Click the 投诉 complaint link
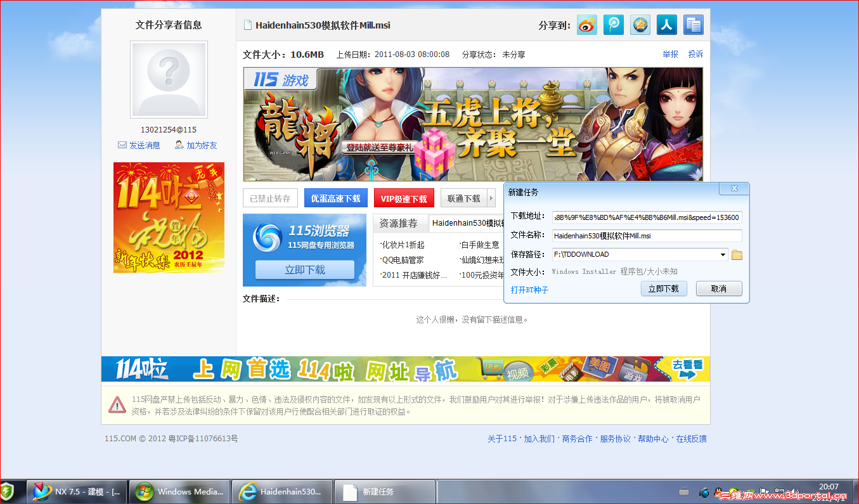 pos(696,55)
